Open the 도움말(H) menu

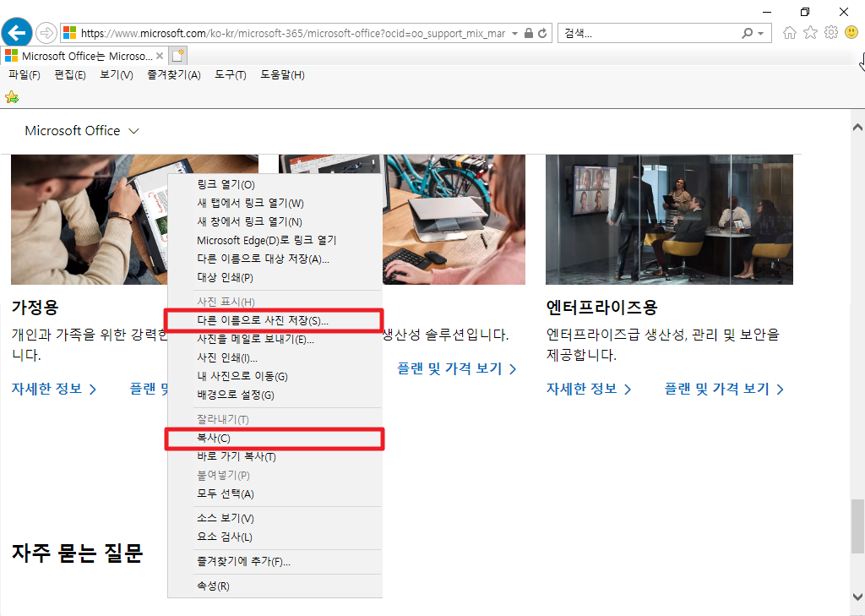click(x=282, y=74)
